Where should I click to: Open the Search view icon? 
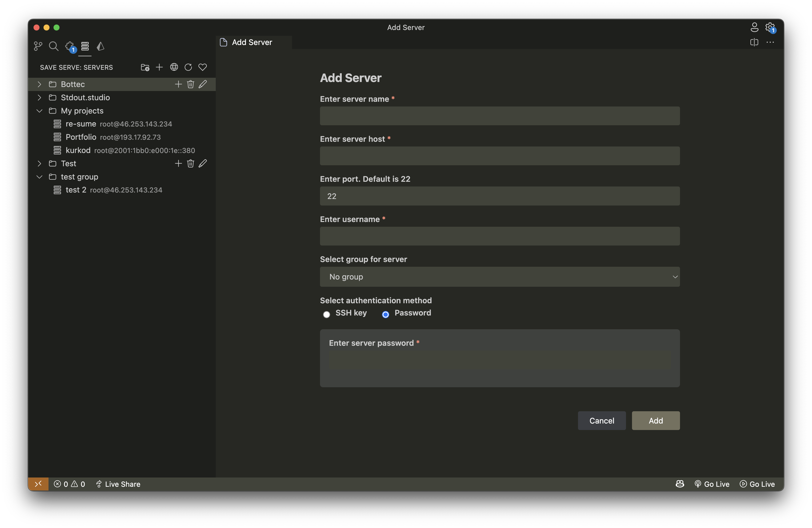pos(53,46)
